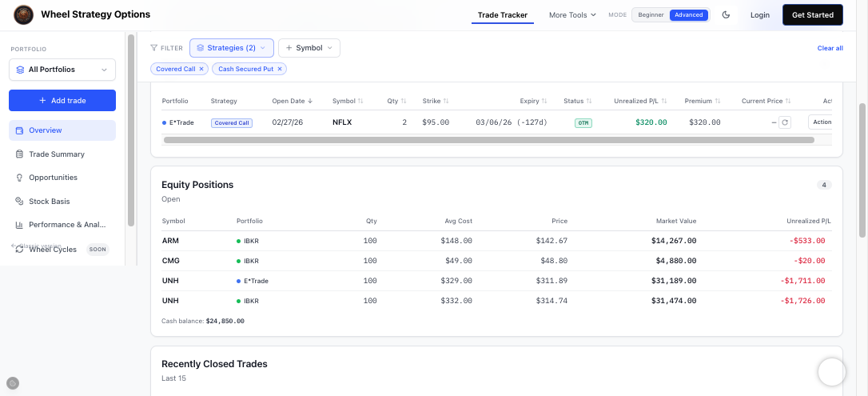868x396 pixels.
Task: Click the equity positions count badge 4
Action: (824, 185)
